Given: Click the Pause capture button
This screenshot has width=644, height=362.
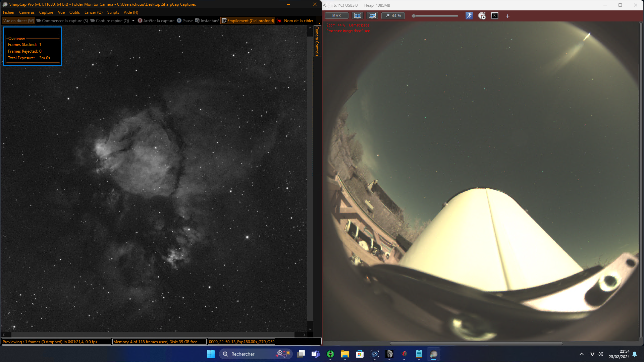Looking at the screenshot, I should click(x=185, y=21).
